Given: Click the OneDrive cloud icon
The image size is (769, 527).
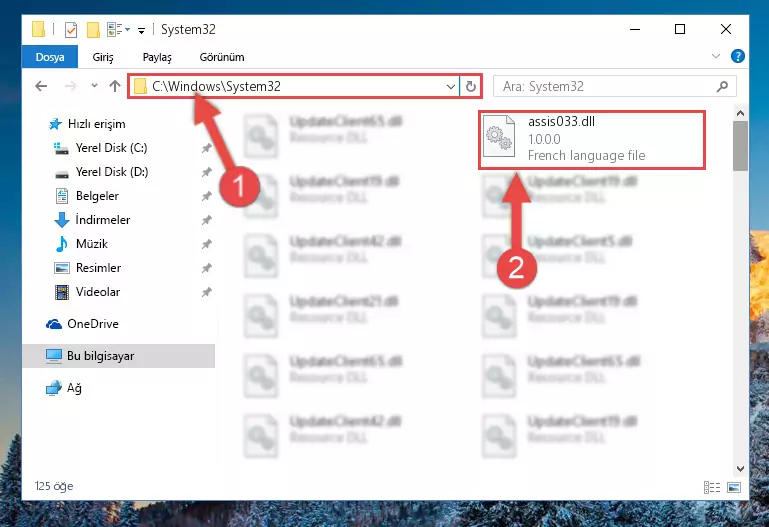Looking at the screenshot, I should click(x=53, y=324).
